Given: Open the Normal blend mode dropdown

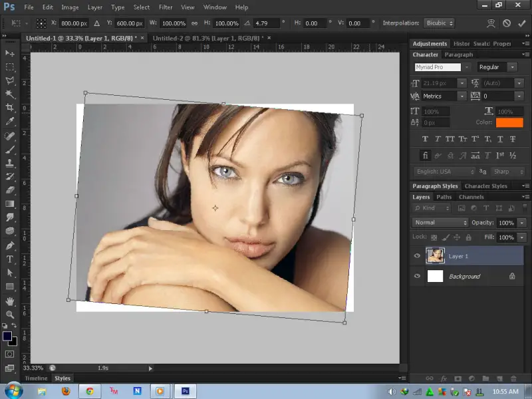Looking at the screenshot, I should tap(441, 223).
